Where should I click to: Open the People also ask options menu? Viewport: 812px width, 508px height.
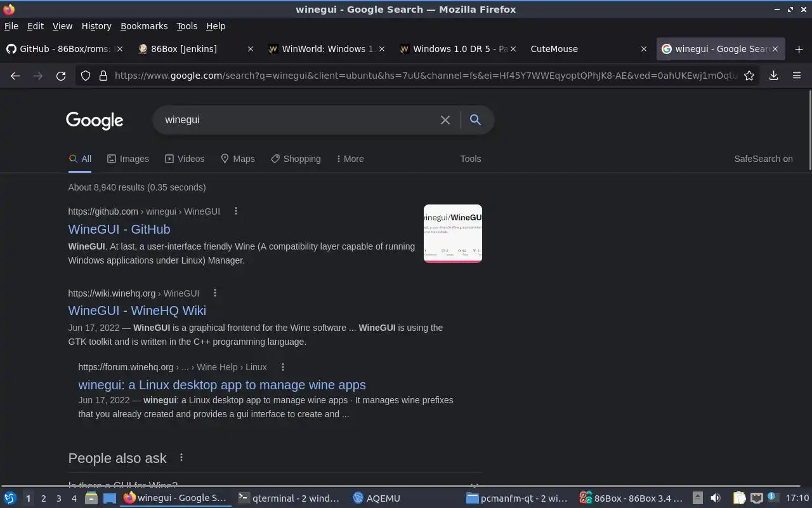(x=181, y=457)
